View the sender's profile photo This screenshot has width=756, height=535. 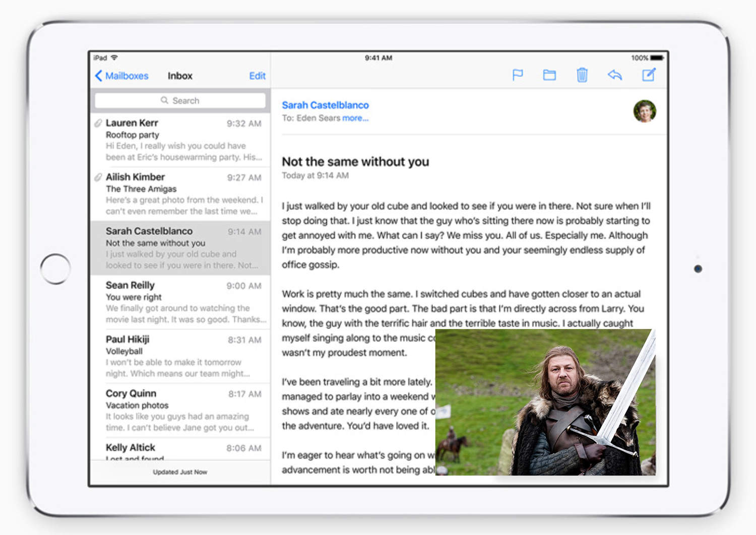645,112
